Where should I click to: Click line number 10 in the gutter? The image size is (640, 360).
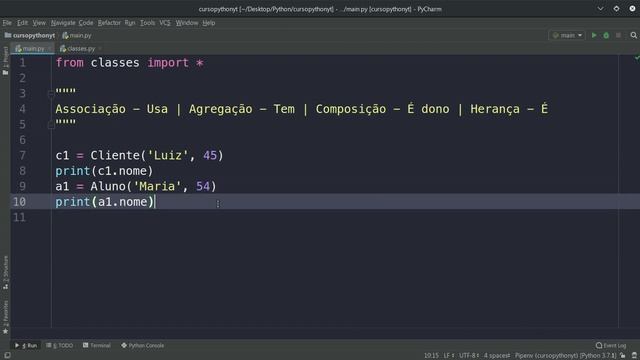tap(19, 202)
